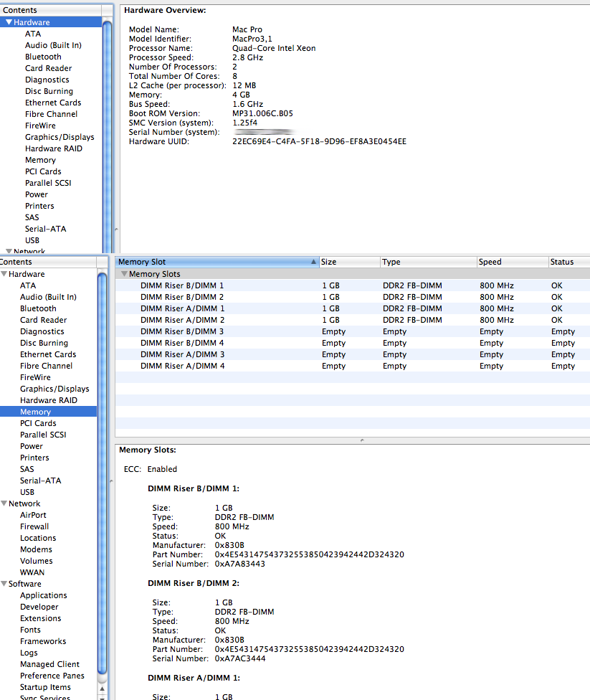This screenshot has height=700, width=590.
Task: Select Bluetooth in the lower Contents list
Action: (38, 308)
